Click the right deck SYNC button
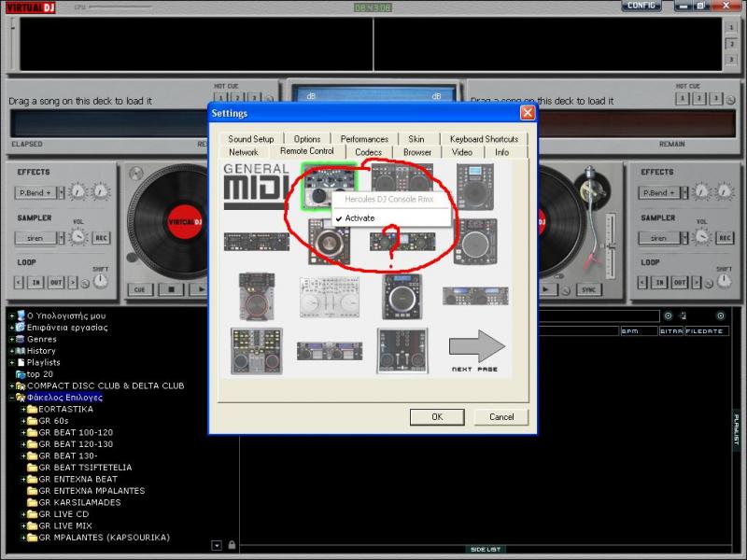 coord(589,289)
